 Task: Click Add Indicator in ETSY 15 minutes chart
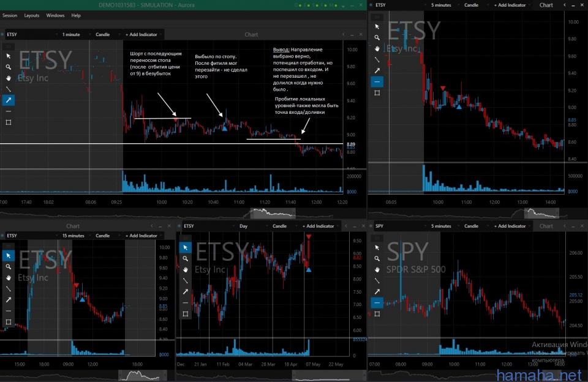click(143, 236)
